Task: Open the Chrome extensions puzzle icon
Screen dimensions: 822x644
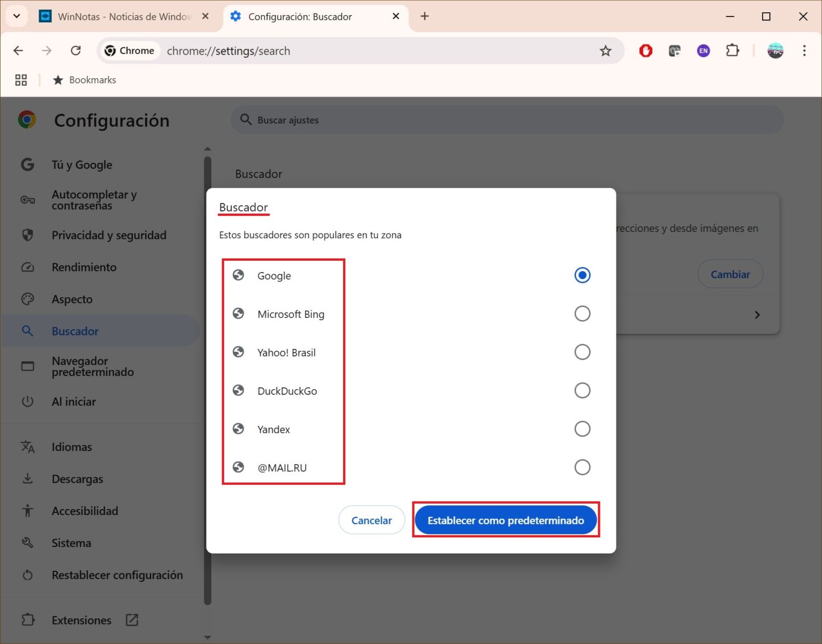Action: pyautogui.click(x=732, y=50)
